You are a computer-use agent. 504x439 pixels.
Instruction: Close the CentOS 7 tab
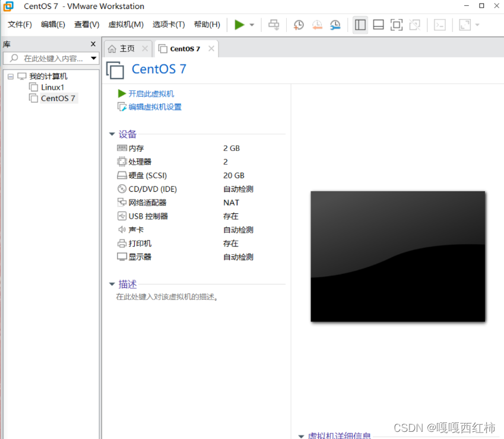pyautogui.click(x=211, y=49)
